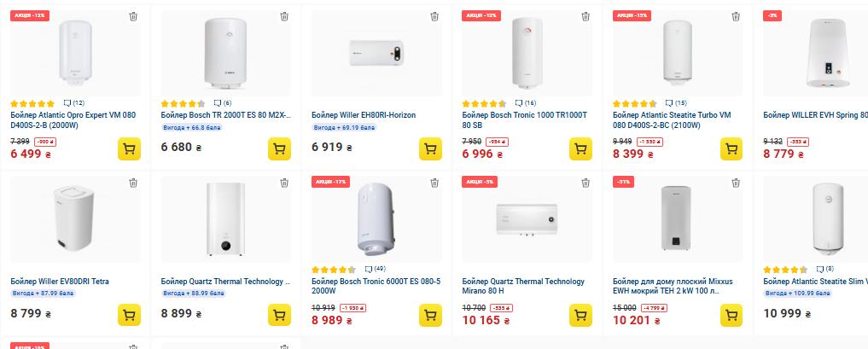Remove Willer EV80DRI Tetra via trash icon

click(133, 183)
